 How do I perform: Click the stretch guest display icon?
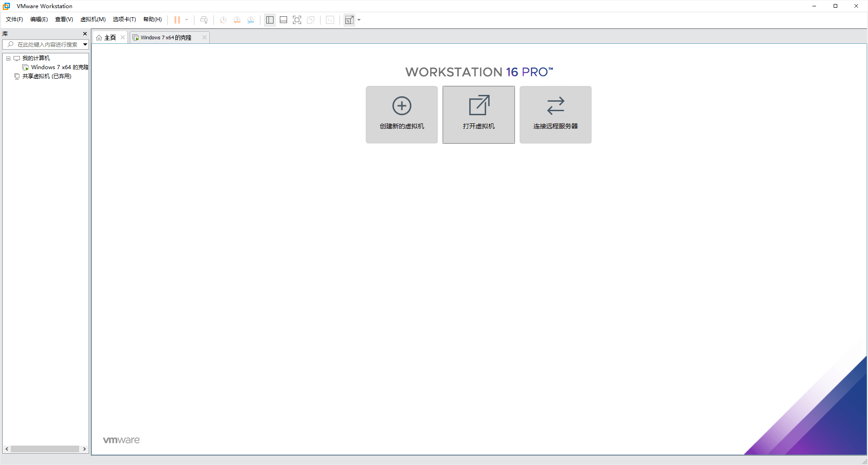pos(349,20)
